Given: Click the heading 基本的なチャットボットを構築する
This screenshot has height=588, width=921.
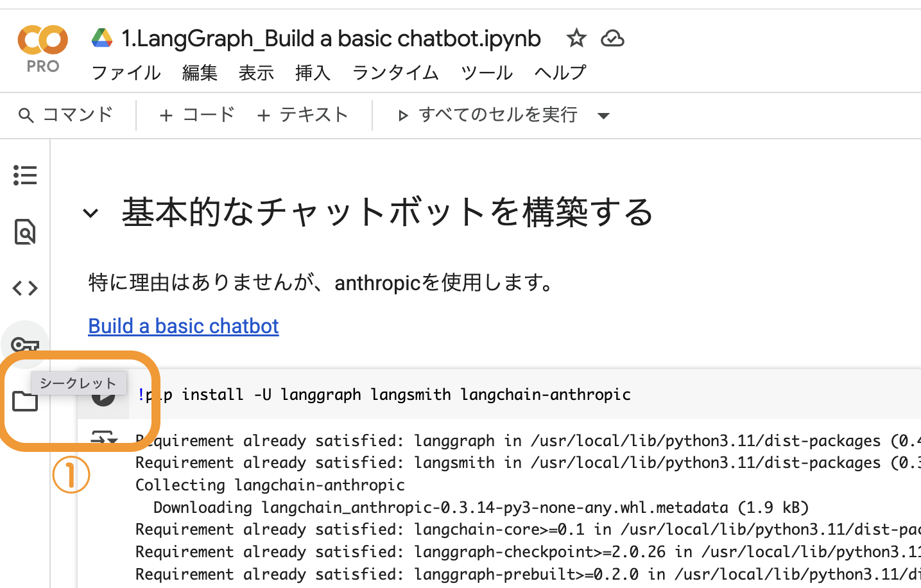Looking at the screenshot, I should (x=388, y=212).
